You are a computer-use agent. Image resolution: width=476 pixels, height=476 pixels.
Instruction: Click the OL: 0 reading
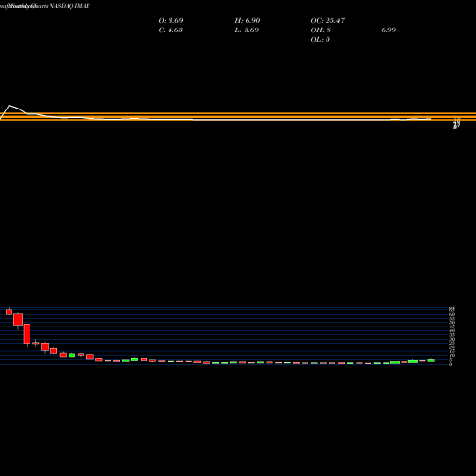pos(320,40)
